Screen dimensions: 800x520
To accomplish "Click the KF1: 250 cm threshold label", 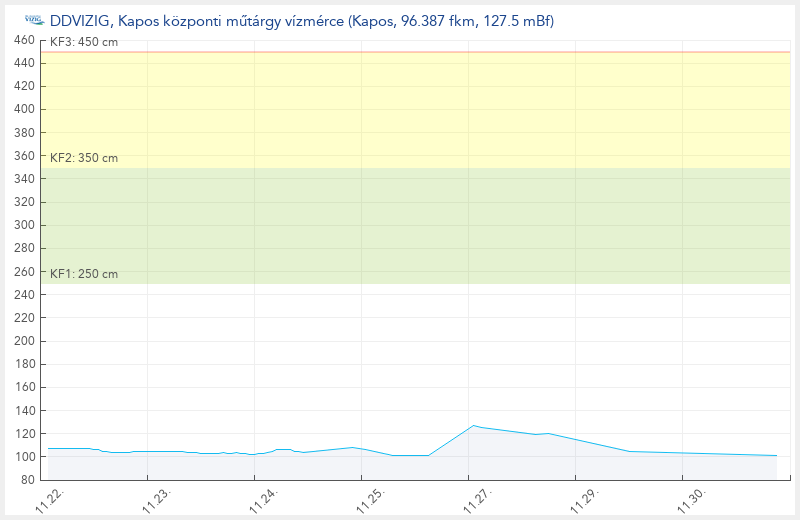I will pyautogui.click(x=84, y=274).
